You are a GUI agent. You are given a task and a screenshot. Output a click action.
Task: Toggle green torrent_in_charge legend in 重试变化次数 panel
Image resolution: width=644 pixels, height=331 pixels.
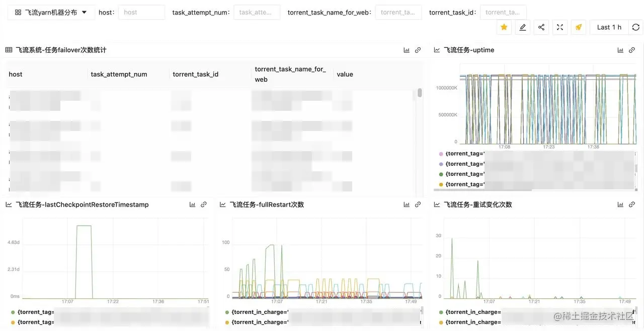pos(441,312)
